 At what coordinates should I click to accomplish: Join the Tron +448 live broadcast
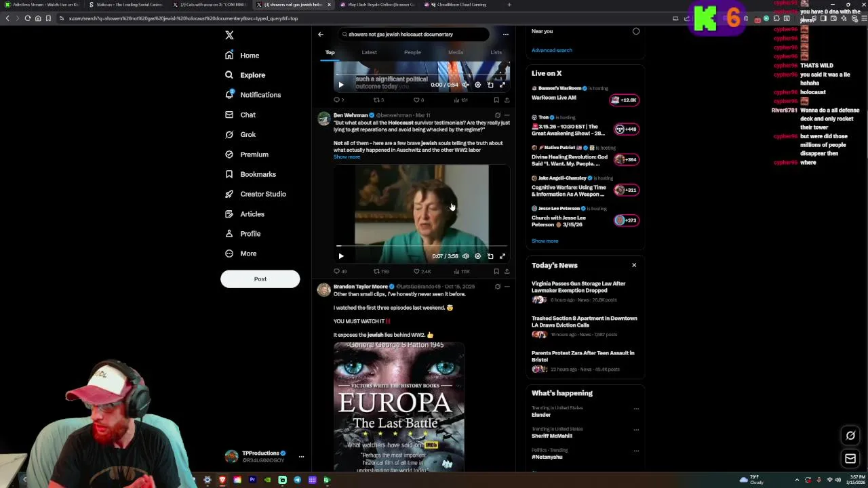(625, 129)
